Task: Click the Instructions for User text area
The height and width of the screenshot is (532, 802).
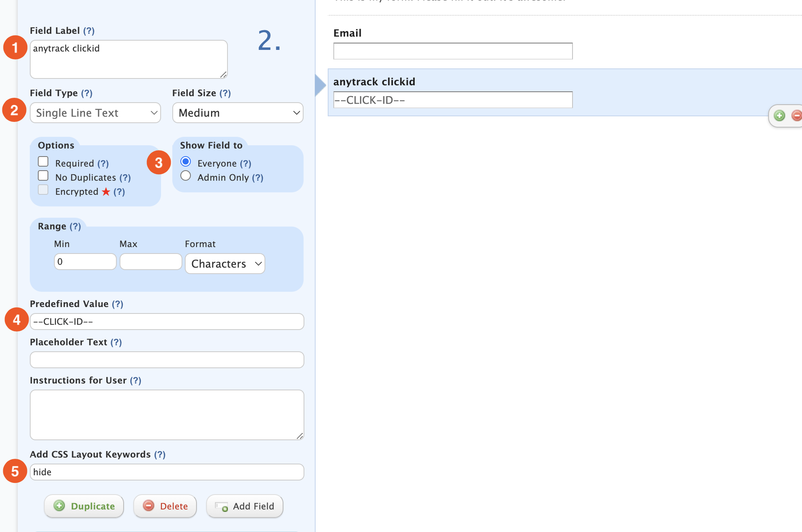Action: click(167, 415)
